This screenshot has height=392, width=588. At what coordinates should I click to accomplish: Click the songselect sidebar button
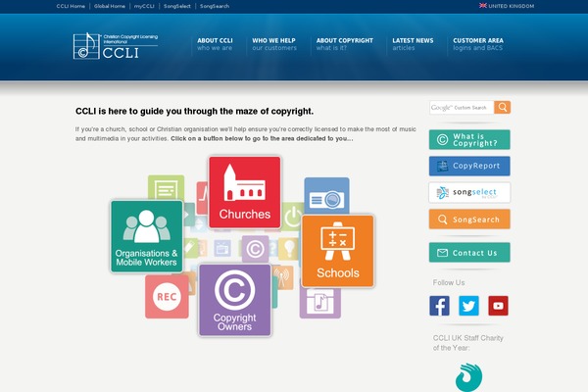click(469, 192)
